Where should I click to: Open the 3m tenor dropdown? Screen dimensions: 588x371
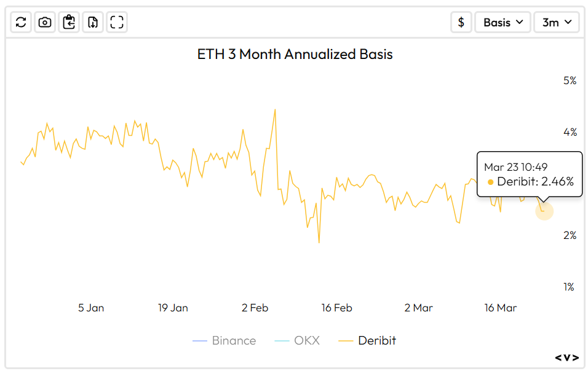click(x=556, y=22)
